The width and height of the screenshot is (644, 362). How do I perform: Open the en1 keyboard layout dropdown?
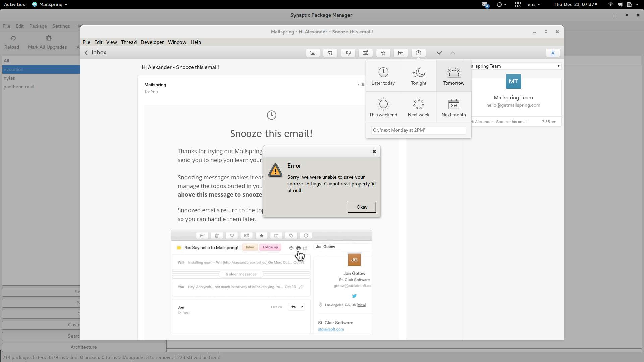534,4
